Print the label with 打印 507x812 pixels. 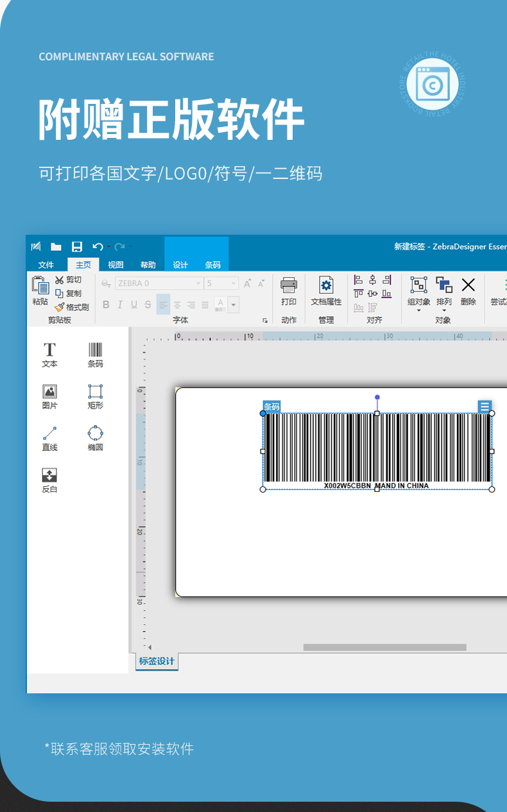(289, 291)
